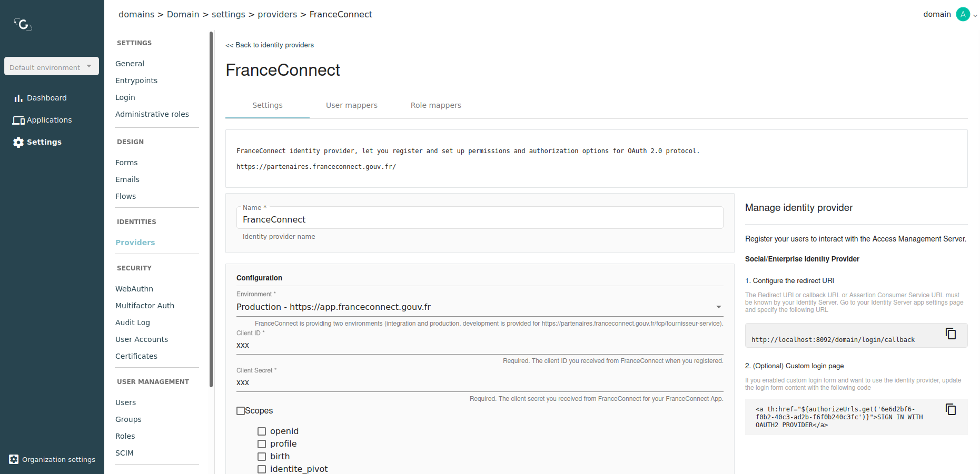The width and height of the screenshot is (980, 474).
Task: Click the Settings gear icon
Action: (x=18, y=142)
